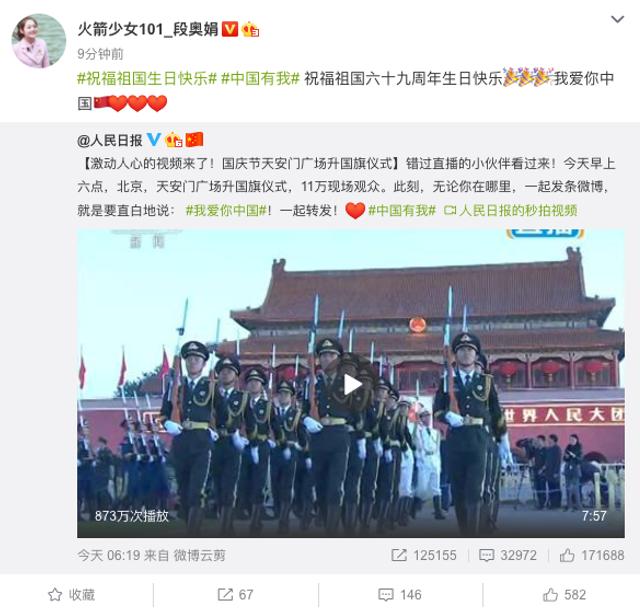
Task: Click the orange verified V badge
Action: coord(230,29)
